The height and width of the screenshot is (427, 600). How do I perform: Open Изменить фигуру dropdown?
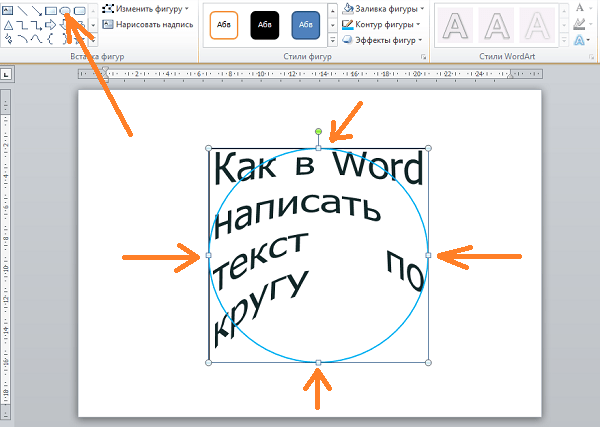[146, 8]
